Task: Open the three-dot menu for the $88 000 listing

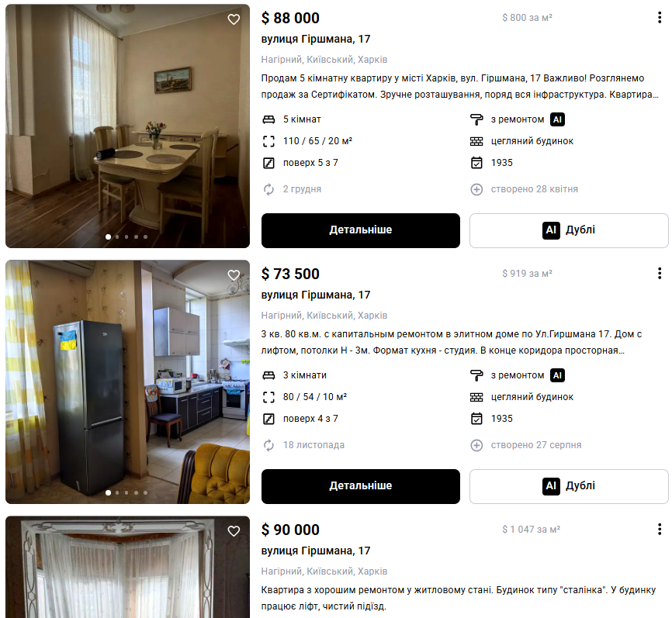Action: tap(659, 18)
